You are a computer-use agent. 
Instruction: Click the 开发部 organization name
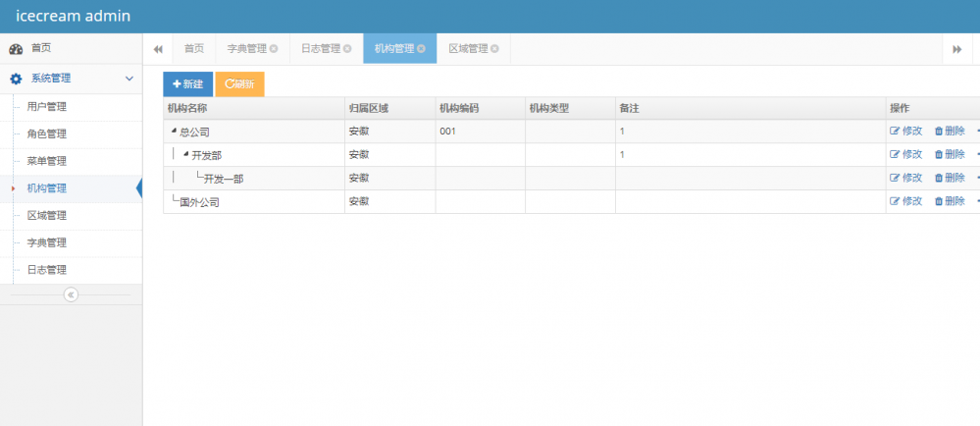(x=207, y=155)
